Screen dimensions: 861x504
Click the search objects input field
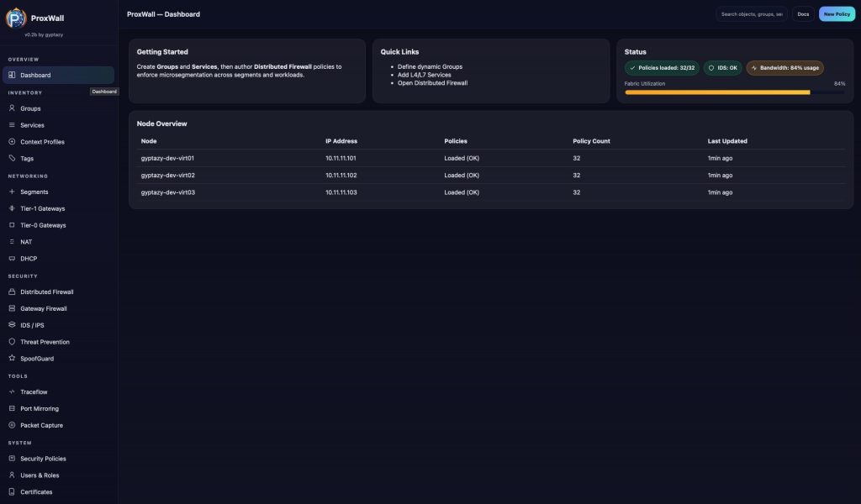(x=751, y=13)
